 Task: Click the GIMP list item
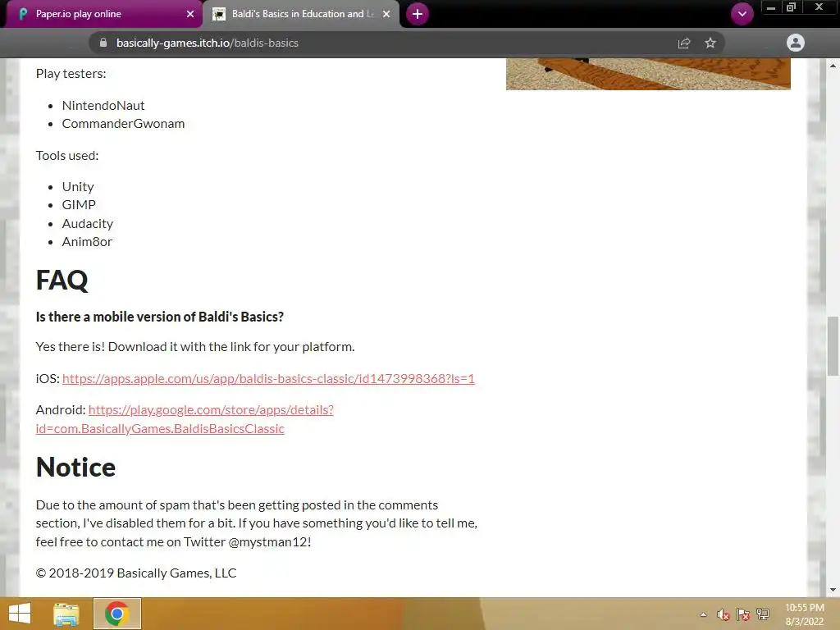pyautogui.click(x=79, y=205)
